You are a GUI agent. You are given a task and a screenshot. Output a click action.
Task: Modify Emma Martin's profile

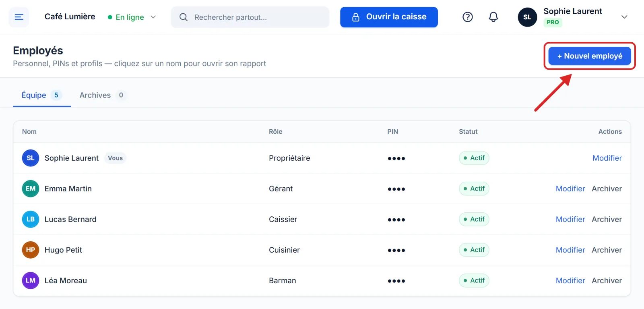click(x=570, y=189)
